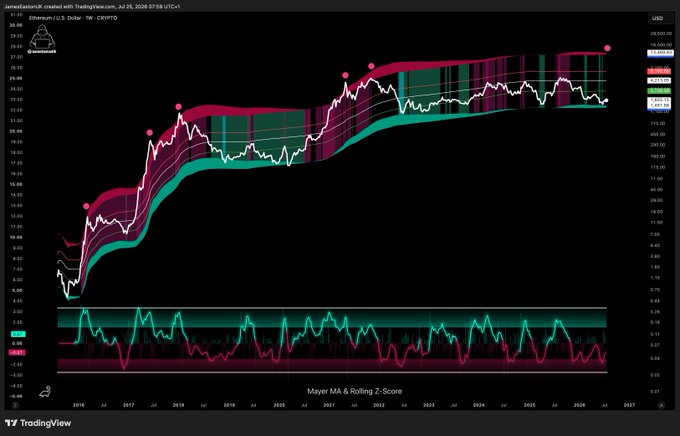
Task: Click the 2027 label on the time axis
Action: pyautogui.click(x=629, y=405)
